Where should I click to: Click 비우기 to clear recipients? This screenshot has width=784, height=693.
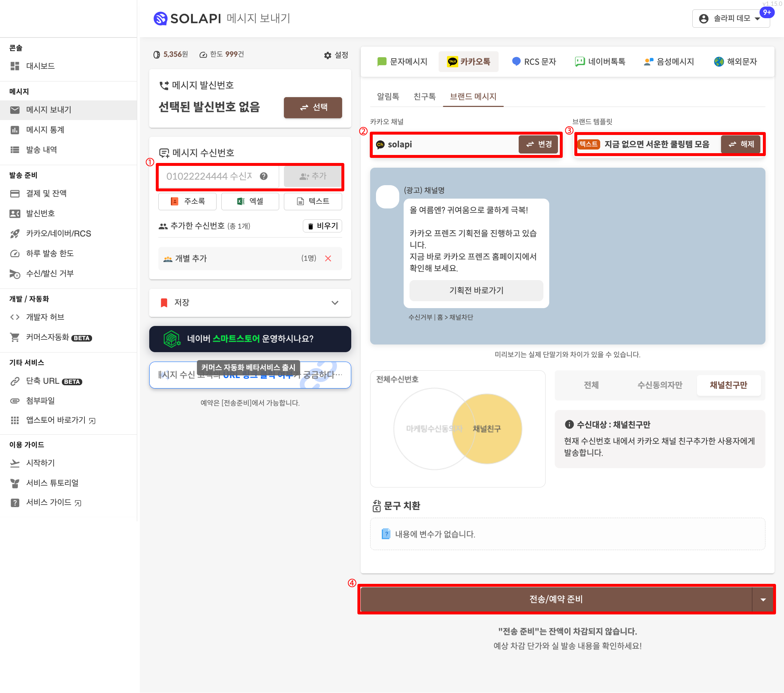(322, 226)
